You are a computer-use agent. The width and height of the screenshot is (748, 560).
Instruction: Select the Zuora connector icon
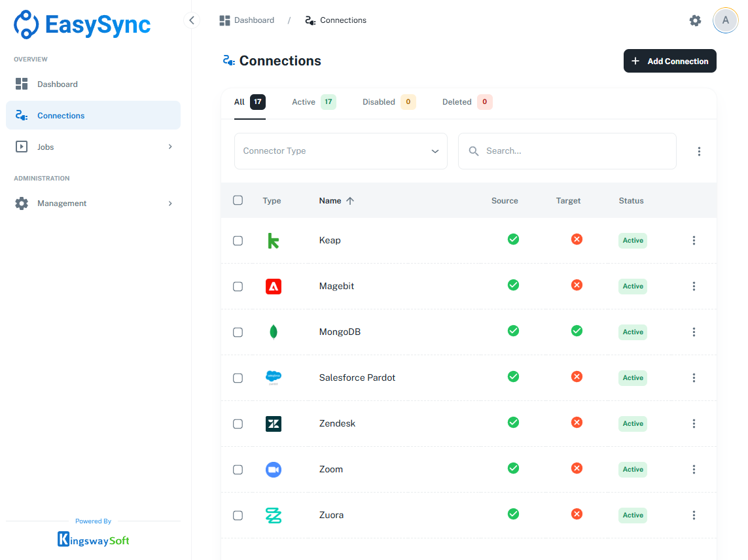coord(273,515)
